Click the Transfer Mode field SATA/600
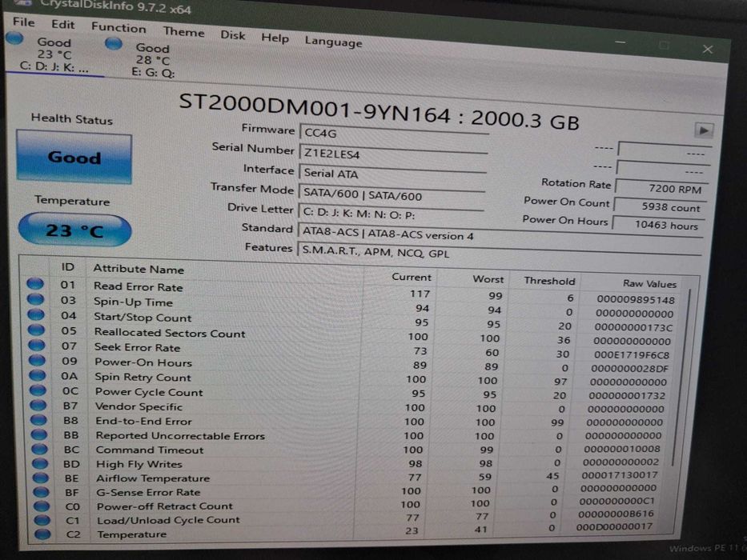 click(x=392, y=194)
